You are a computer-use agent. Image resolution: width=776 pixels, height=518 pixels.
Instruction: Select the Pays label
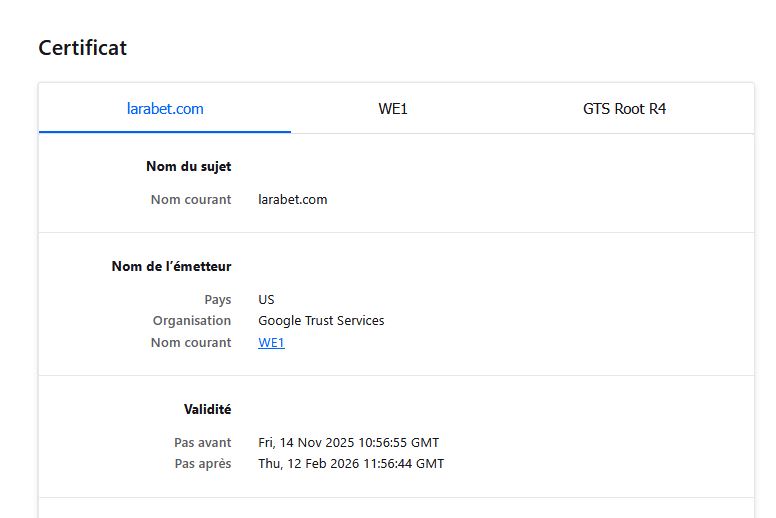coord(218,300)
